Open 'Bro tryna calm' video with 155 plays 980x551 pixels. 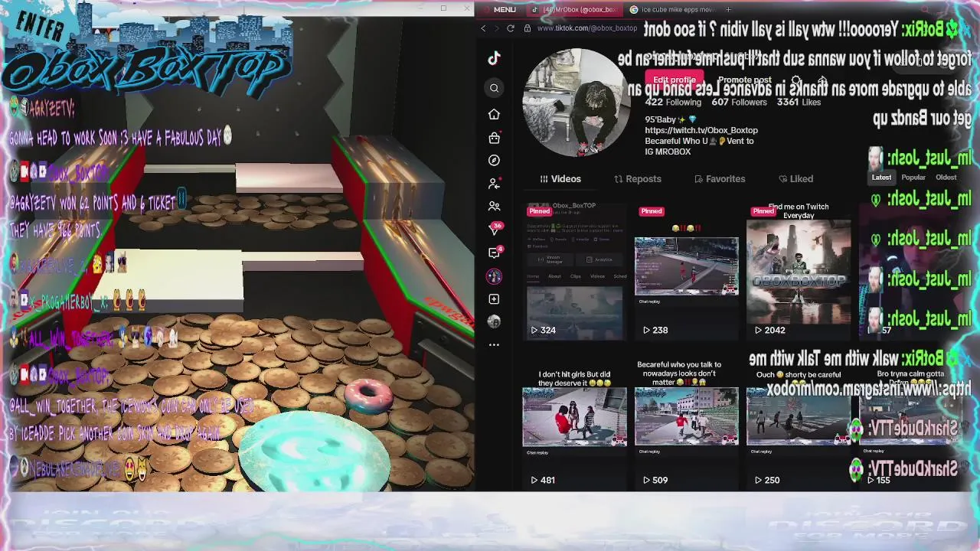click(910, 421)
